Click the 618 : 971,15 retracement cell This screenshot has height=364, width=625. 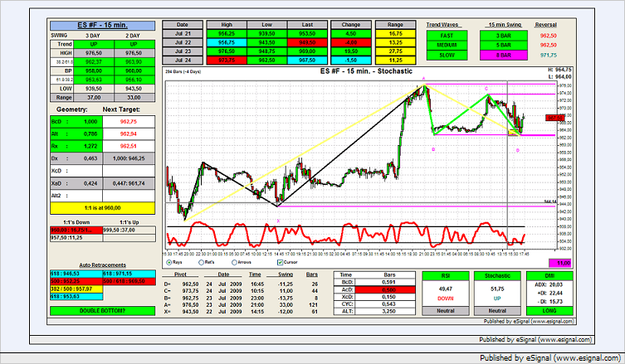pyautogui.click(x=127, y=273)
